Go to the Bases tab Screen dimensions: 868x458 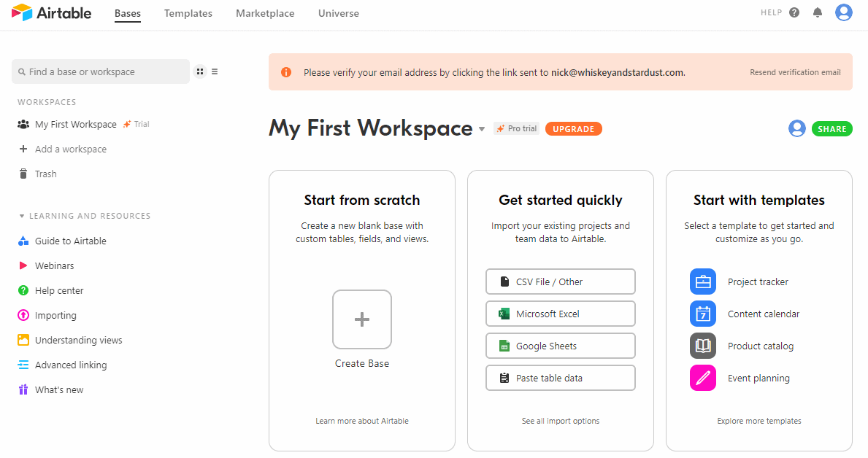click(128, 13)
